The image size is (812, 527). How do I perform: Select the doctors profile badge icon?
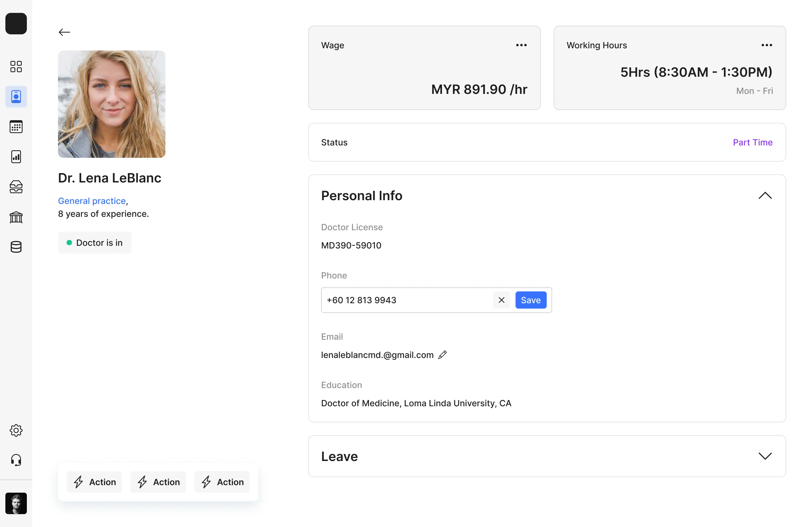pos(16,97)
